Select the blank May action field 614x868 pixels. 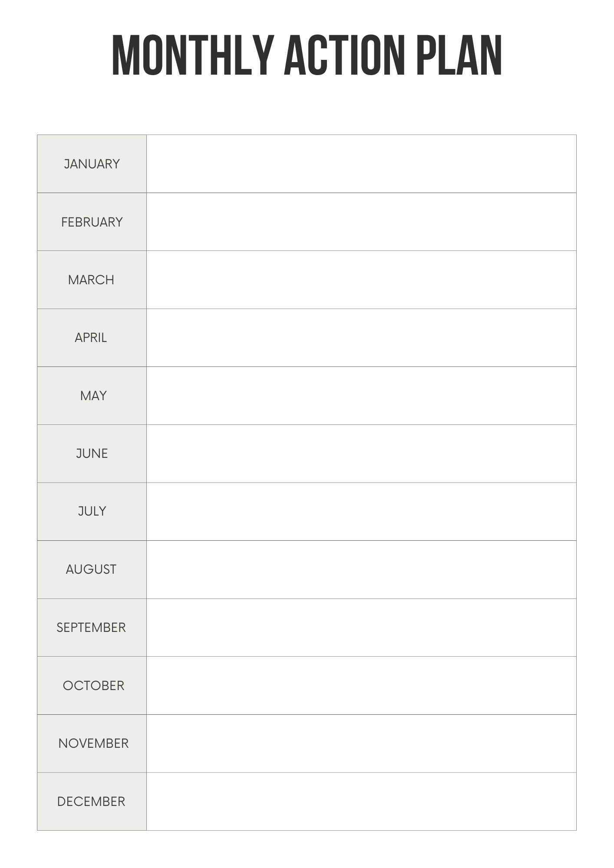point(361,396)
